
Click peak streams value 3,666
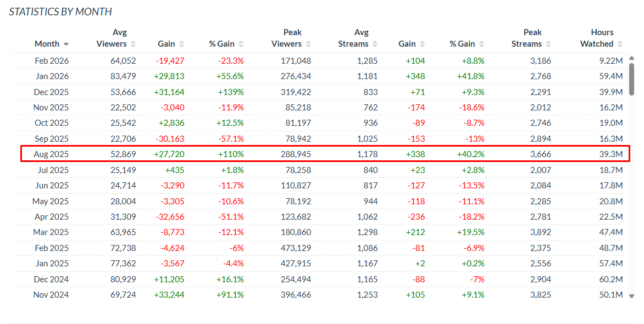coord(541,154)
